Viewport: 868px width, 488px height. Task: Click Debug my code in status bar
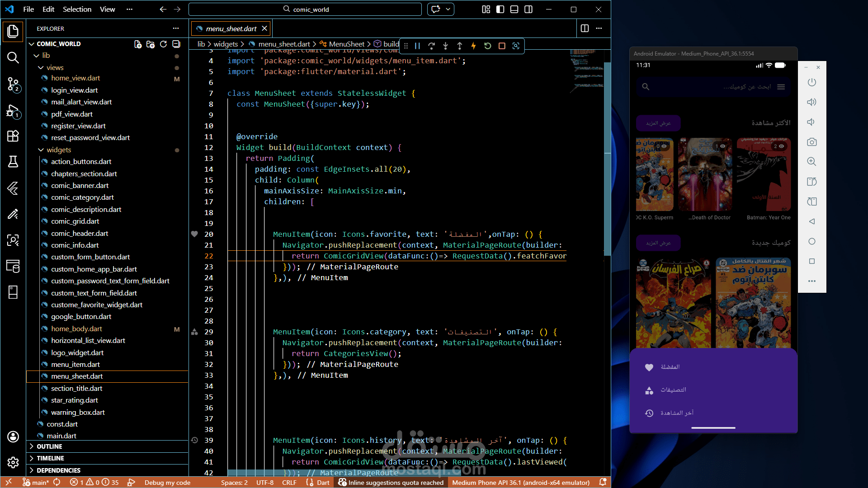tap(167, 483)
